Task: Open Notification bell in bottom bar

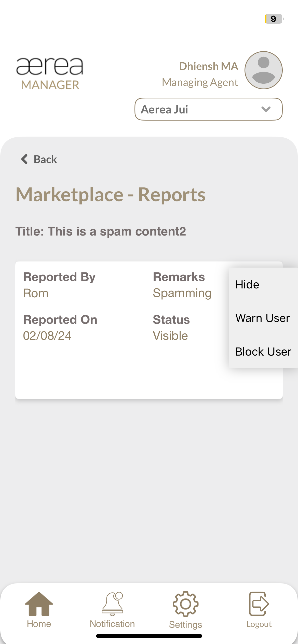Action: pos(112,604)
